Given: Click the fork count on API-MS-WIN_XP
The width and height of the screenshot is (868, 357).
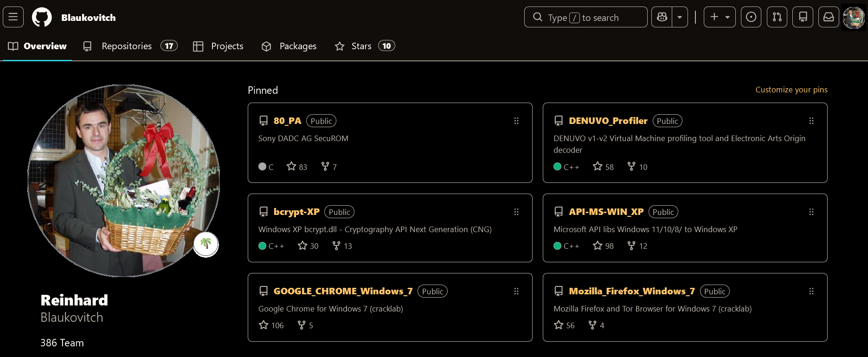Looking at the screenshot, I should tap(637, 246).
